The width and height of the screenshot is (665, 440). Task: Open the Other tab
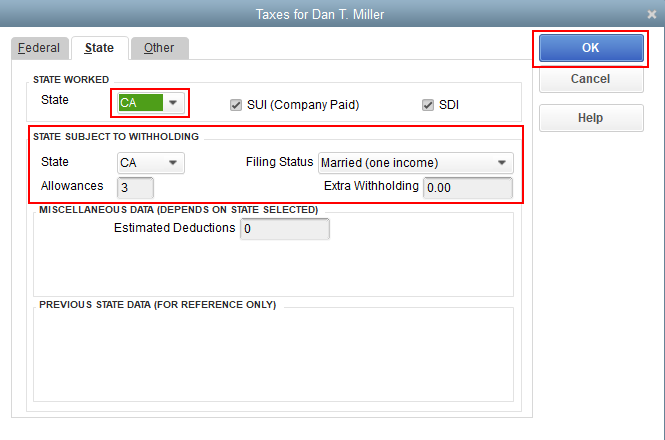(159, 48)
